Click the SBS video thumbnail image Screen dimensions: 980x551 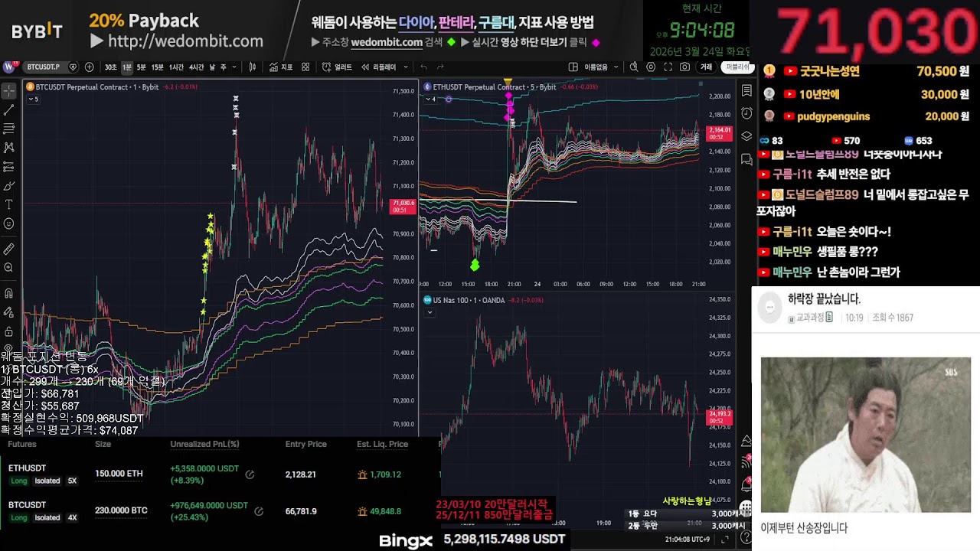pyautogui.click(x=865, y=435)
